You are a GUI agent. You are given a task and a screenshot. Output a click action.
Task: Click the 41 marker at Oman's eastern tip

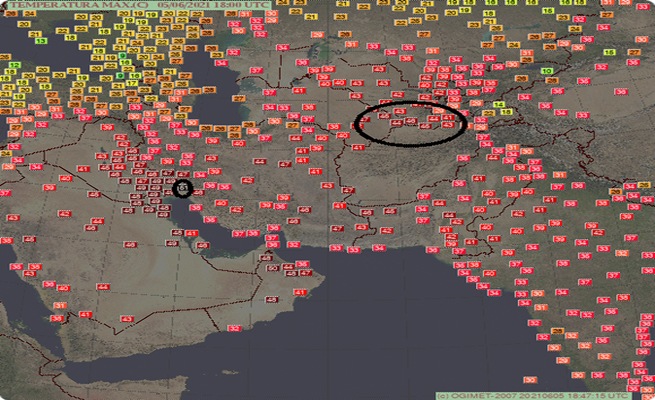pos(299,292)
